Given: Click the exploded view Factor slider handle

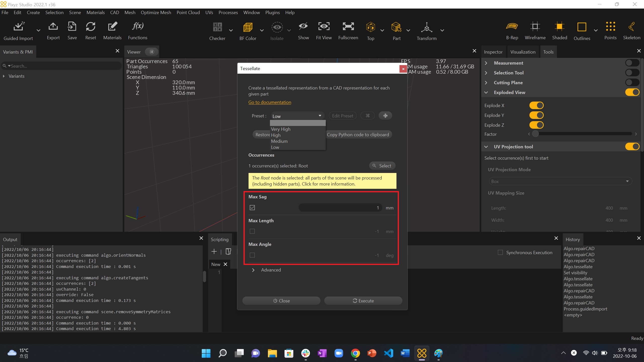Looking at the screenshot, I should click(x=535, y=134).
